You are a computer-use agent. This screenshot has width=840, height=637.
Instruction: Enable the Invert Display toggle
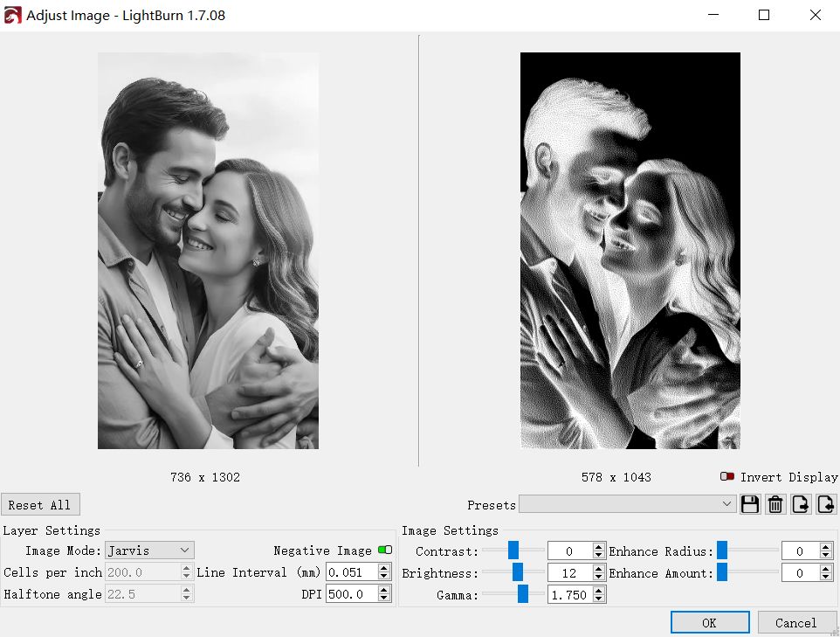click(727, 477)
